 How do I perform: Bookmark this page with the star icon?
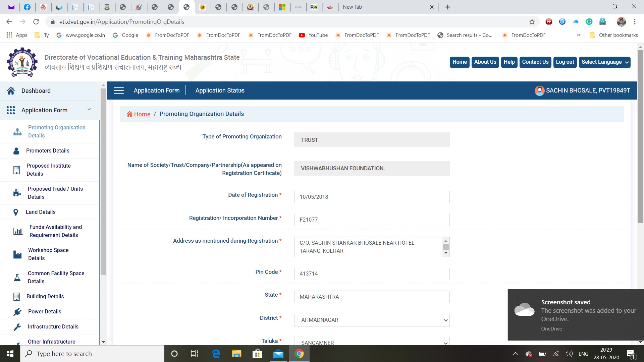pos(532,22)
